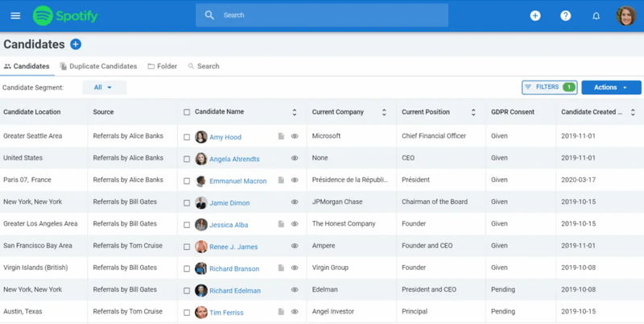Image resolution: width=644 pixels, height=324 pixels.
Task: Switch to the Folder tab
Action: click(x=163, y=66)
